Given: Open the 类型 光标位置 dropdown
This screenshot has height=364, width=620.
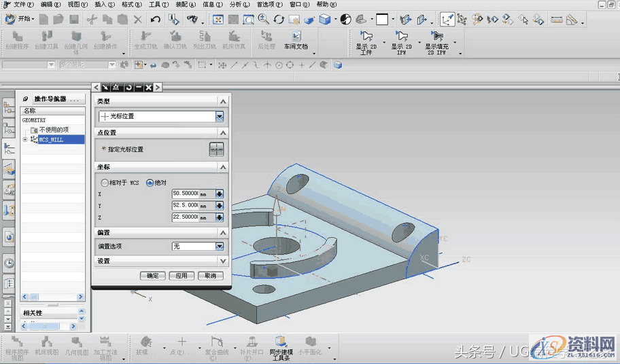Looking at the screenshot, I should coord(220,117).
